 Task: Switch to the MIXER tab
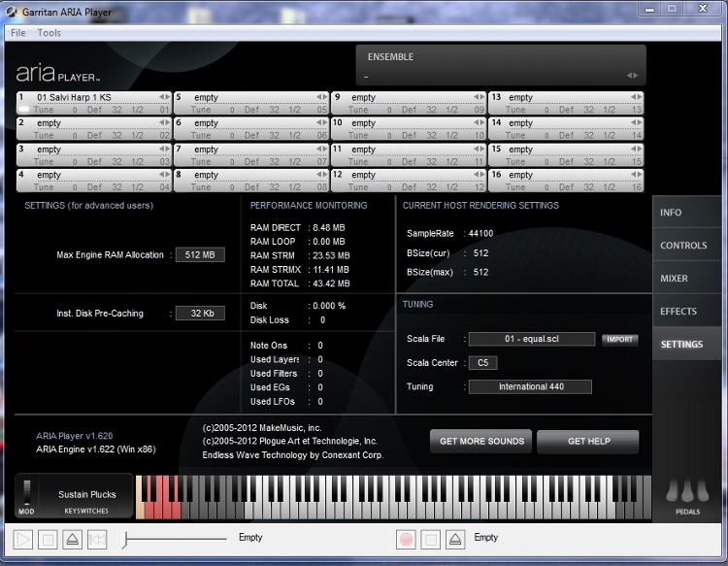coord(686,278)
